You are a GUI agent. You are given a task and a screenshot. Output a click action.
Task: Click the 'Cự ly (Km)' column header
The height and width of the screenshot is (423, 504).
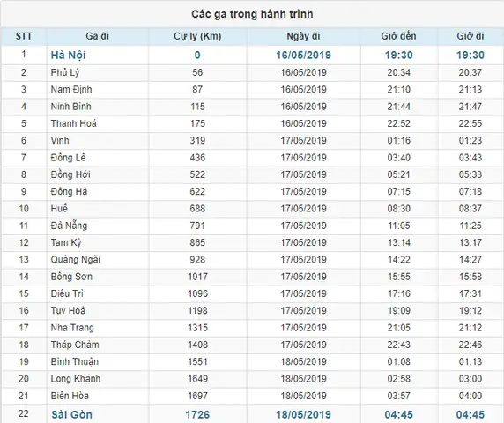pos(197,36)
